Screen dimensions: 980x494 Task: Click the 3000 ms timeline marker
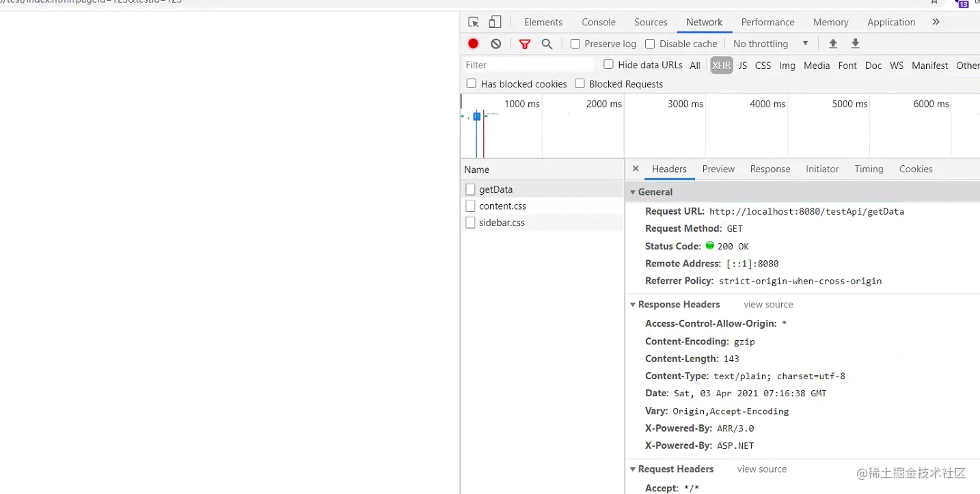[x=685, y=104]
